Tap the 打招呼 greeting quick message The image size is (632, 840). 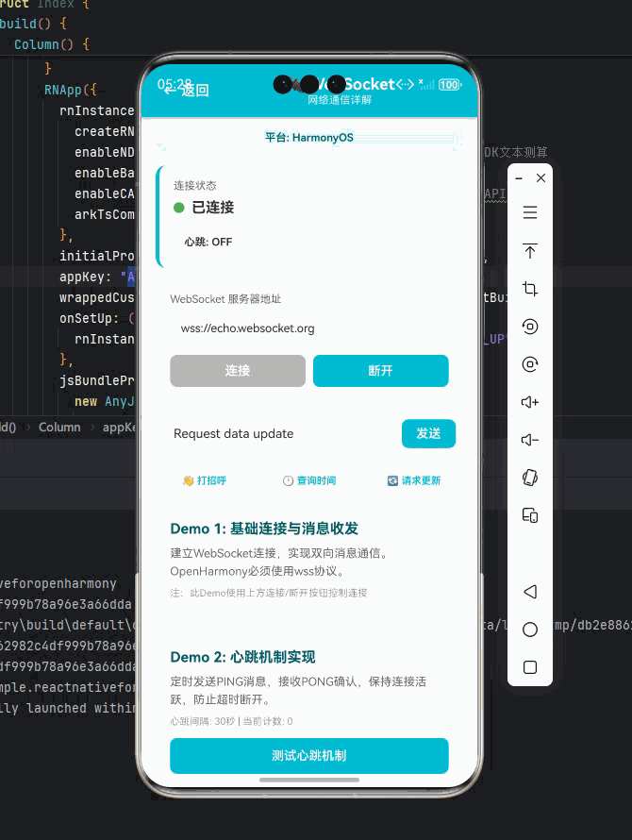(x=205, y=480)
